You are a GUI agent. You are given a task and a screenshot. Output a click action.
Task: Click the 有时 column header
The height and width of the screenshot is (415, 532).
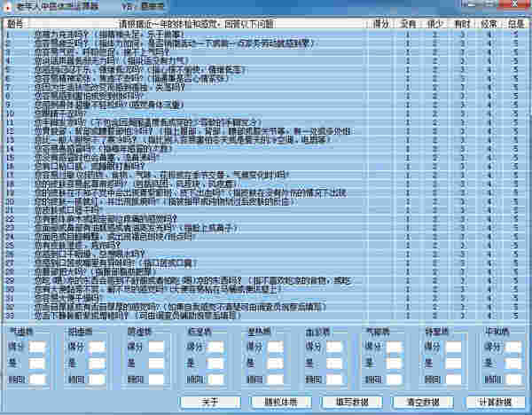(x=462, y=24)
